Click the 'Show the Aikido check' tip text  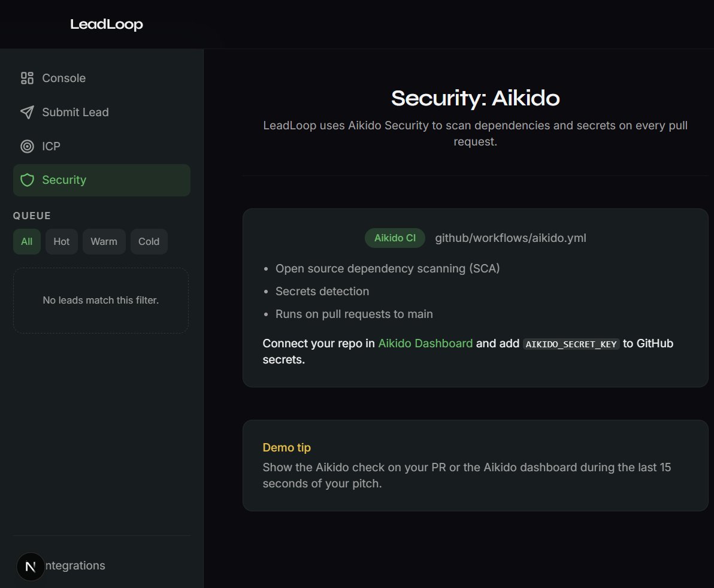coord(467,475)
